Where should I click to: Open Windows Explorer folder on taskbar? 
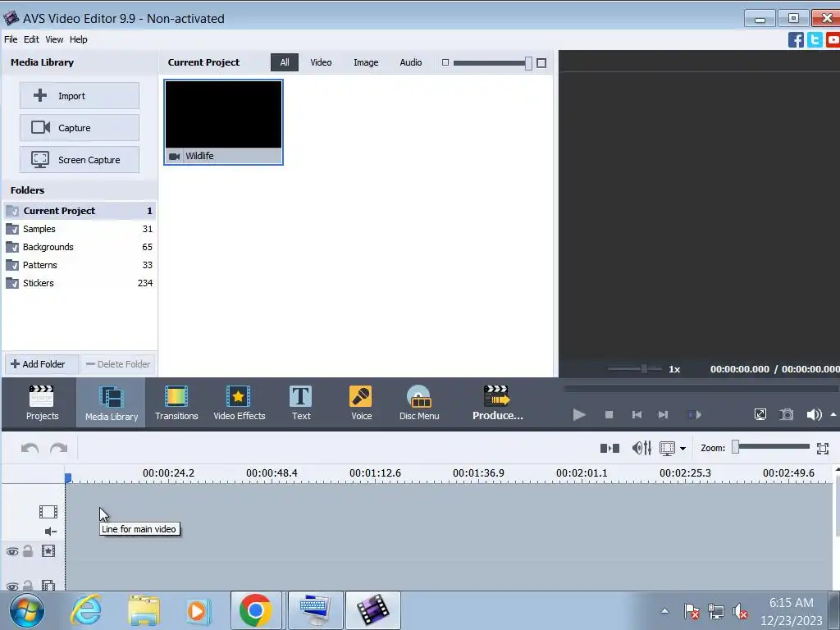(144, 610)
